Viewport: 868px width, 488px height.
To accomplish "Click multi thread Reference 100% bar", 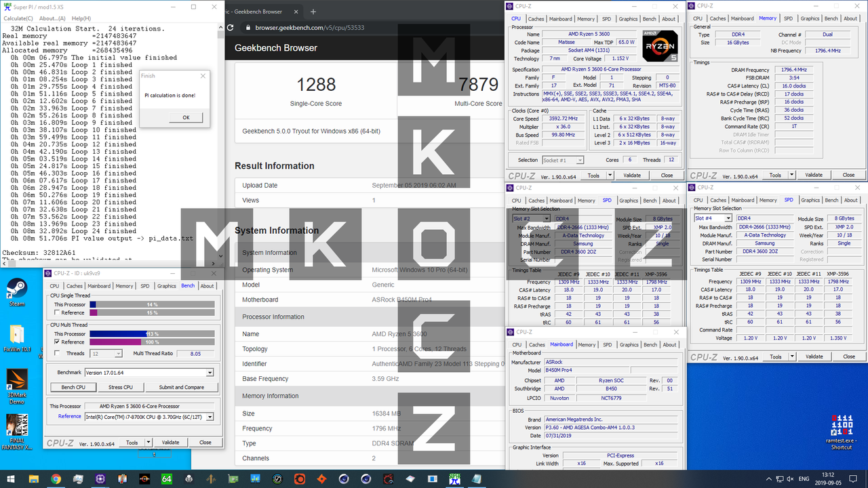I will point(152,342).
